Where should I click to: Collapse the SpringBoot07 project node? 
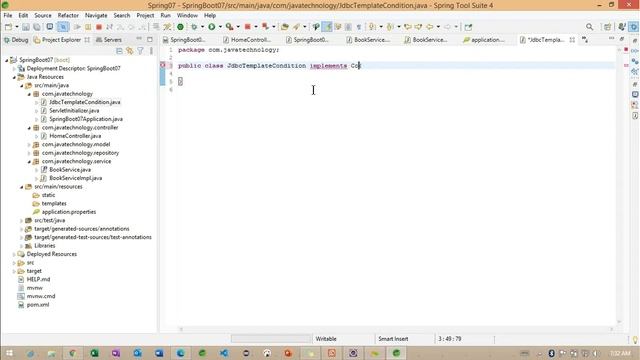pyautogui.click(x=7, y=60)
